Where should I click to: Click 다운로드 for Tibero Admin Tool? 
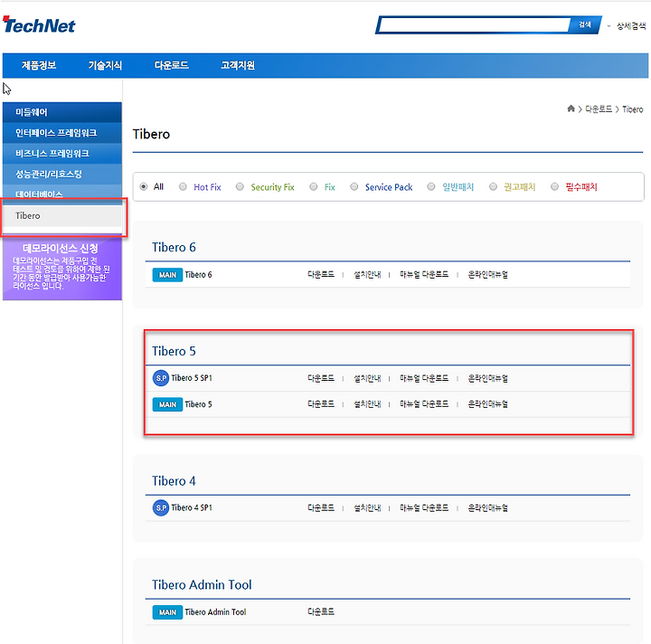tap(321, 611)
